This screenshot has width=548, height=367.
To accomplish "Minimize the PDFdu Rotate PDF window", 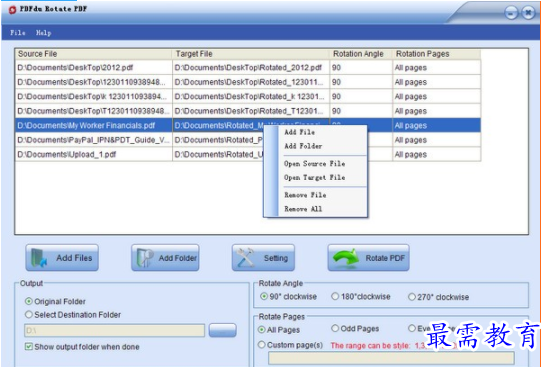I will [511, 13].
